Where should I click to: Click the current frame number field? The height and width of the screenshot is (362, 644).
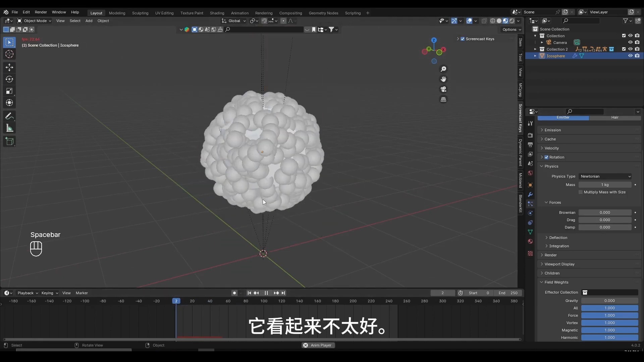coord(443,293)
